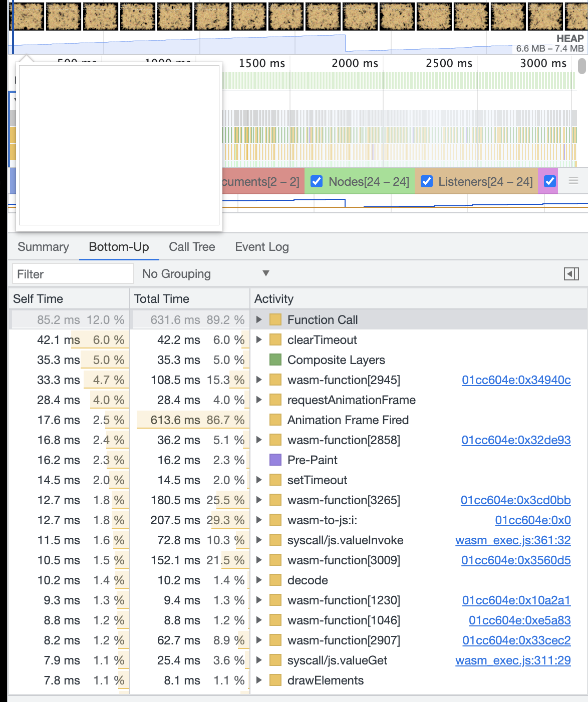The height and width of the screenshot is (702, 588).
Task: Toggle the purple checkbox after Listeners
Action: click(549, 181)
